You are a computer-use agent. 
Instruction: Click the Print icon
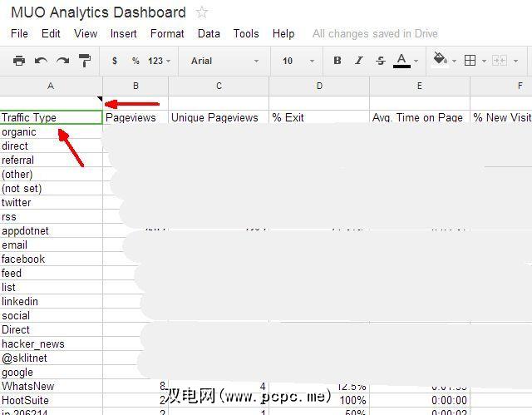click(19, 61)
